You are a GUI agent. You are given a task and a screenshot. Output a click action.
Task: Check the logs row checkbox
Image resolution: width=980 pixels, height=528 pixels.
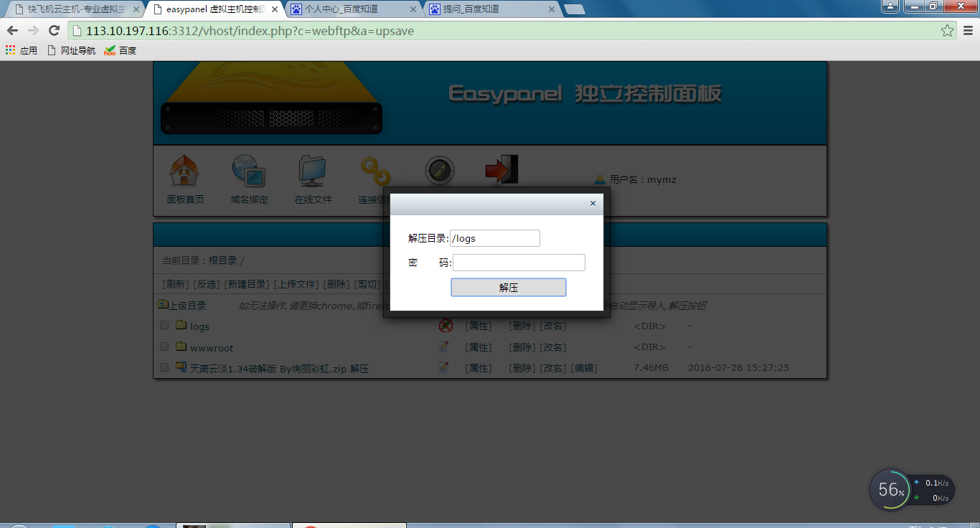164,326
